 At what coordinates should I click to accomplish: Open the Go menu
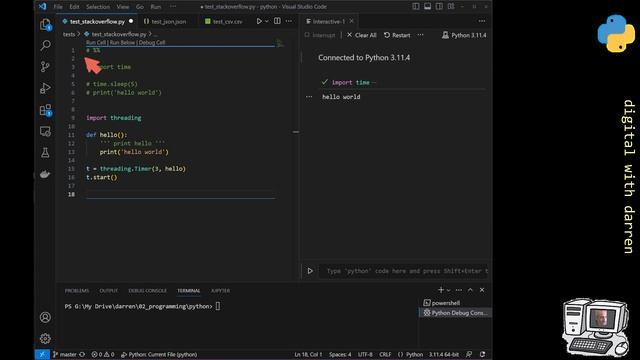(140, 7)
